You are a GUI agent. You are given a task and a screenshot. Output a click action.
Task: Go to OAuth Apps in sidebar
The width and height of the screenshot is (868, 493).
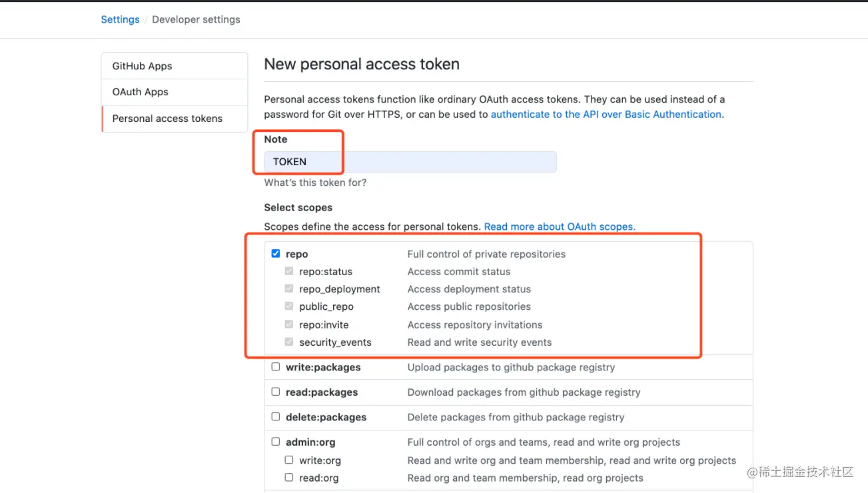(140, 92)
